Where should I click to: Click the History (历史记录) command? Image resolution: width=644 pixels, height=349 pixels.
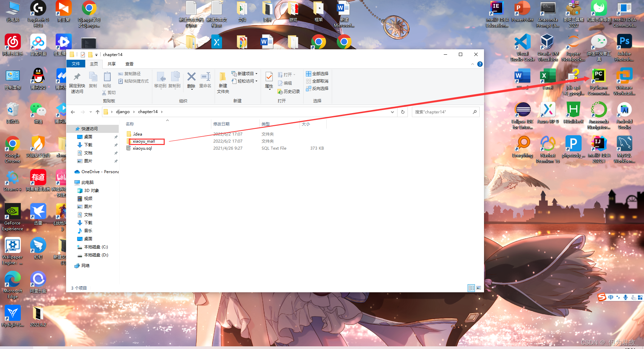click(289, 91)
